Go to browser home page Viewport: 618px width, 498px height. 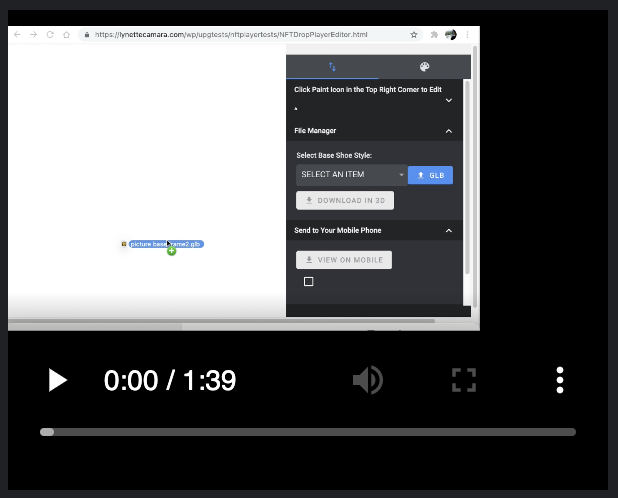[x=67, y=35]
